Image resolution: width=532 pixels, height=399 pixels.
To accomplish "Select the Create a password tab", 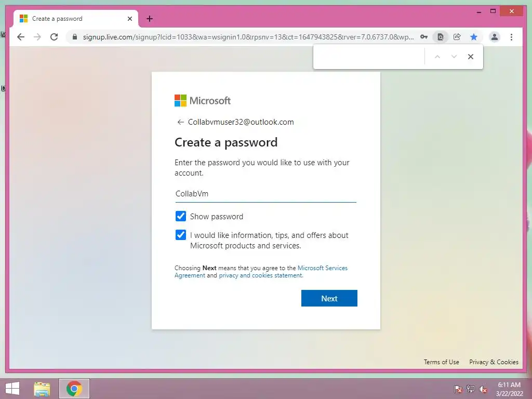I will coord(76,19).
